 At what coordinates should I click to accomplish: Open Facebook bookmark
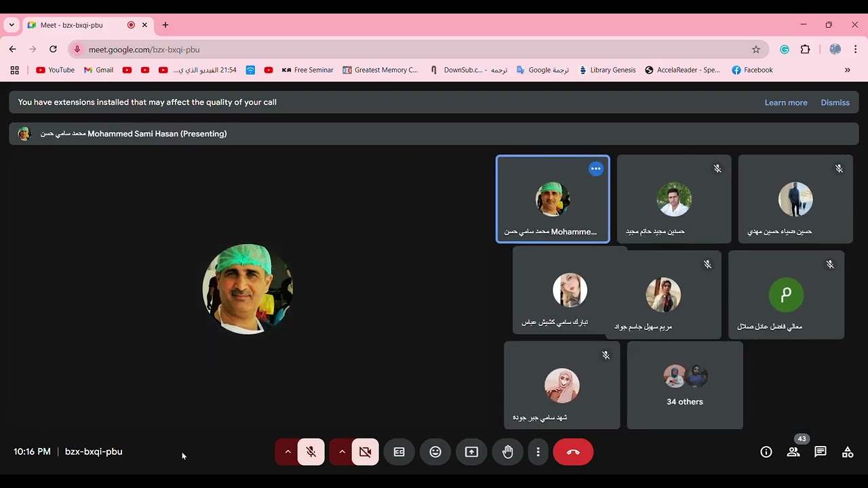click(x=752, y=70)
